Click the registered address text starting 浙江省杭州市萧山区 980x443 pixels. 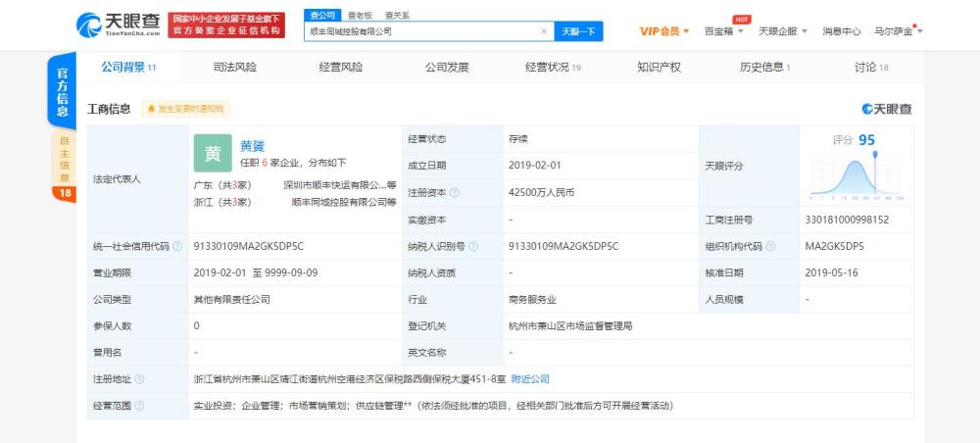click(350, 379)
